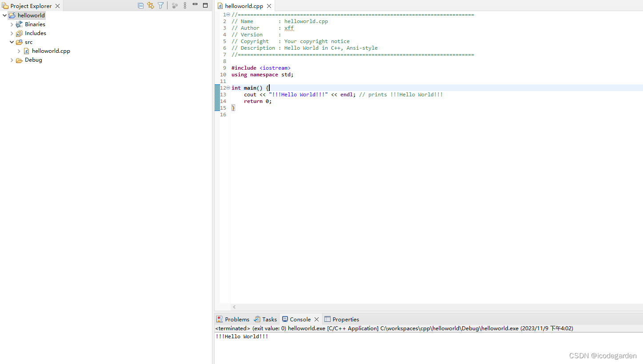Click the closing brace on line 15

pyautogui.click(x=233, y=108)
